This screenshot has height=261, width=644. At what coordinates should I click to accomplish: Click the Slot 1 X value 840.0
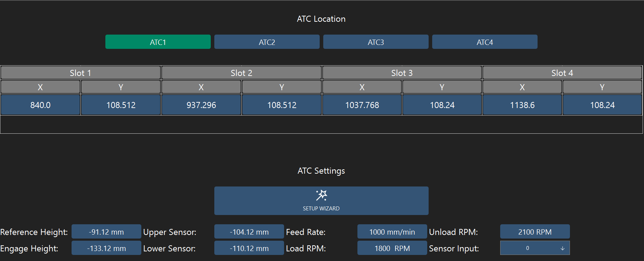pyautogui.click(x=40, y=105)
